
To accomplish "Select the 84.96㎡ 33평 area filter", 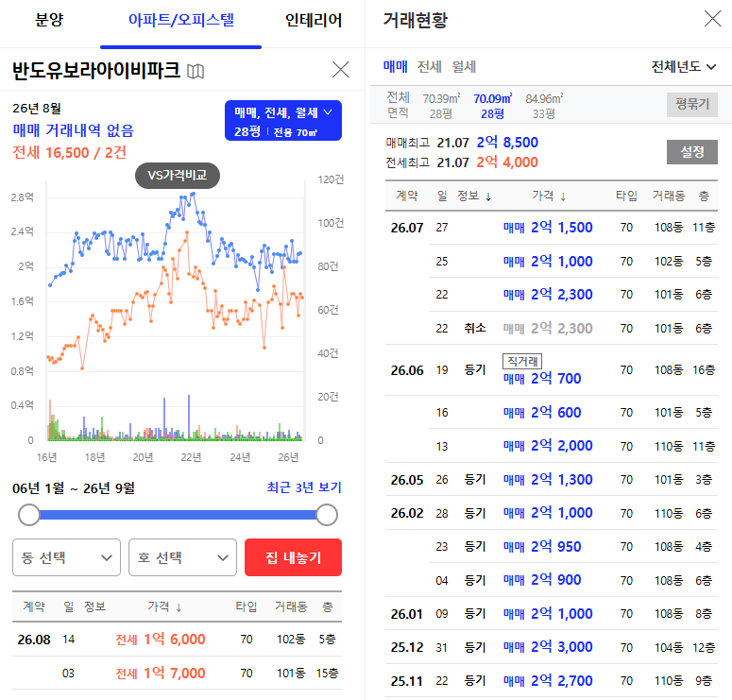I will (x=544, y=106).
